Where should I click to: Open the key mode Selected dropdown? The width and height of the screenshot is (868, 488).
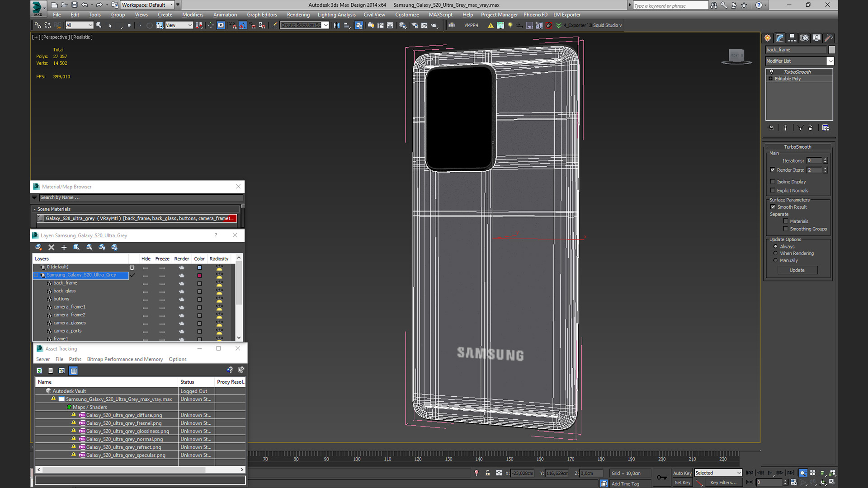(718, 473)
